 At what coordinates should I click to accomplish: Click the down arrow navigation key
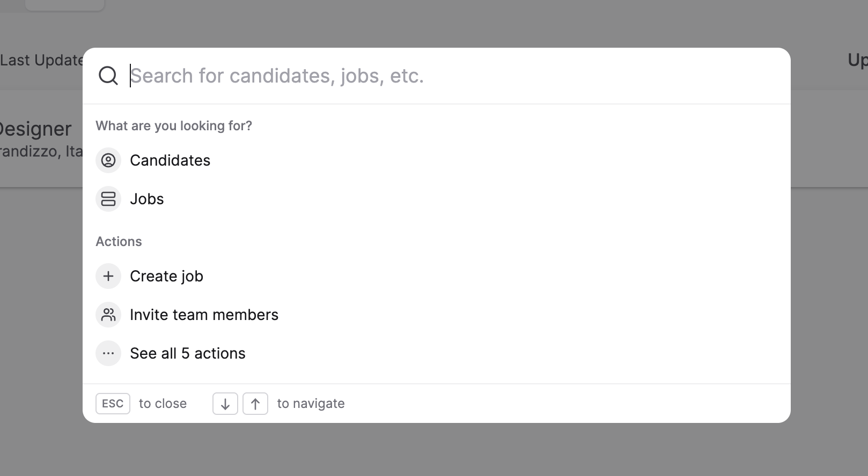point(225,404)
